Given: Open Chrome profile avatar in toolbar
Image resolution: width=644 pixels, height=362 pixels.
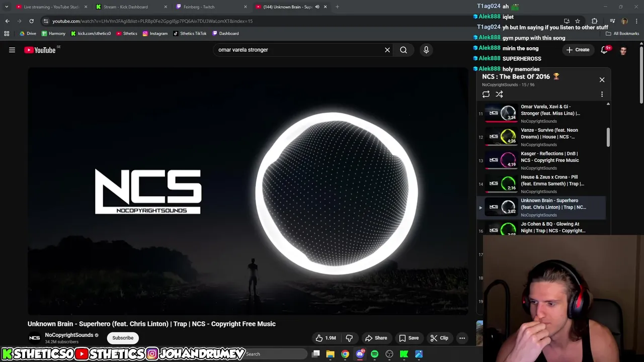Looking at the screenshot, I should point(624,21).
